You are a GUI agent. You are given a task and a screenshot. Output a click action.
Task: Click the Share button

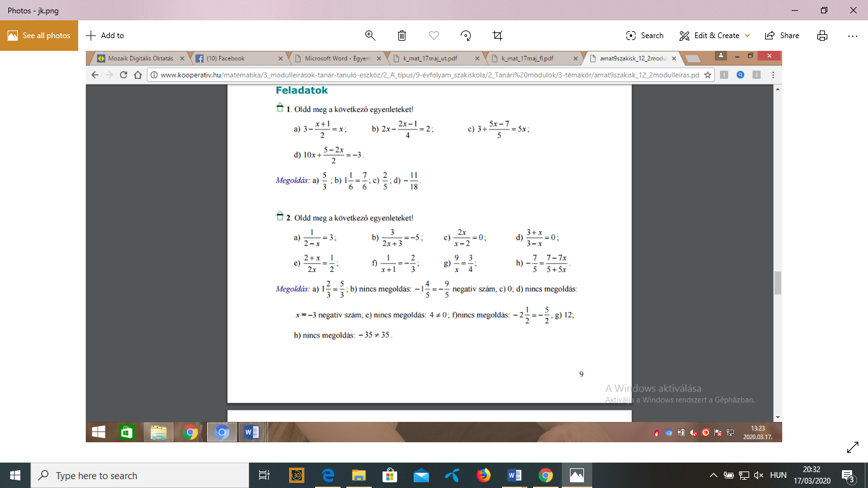tap(782, 36)
